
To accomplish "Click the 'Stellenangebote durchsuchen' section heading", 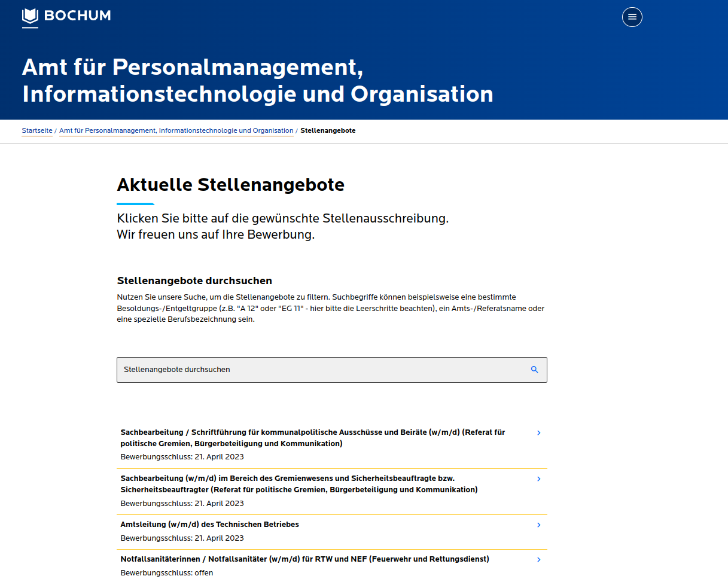I will pos(194,281).
